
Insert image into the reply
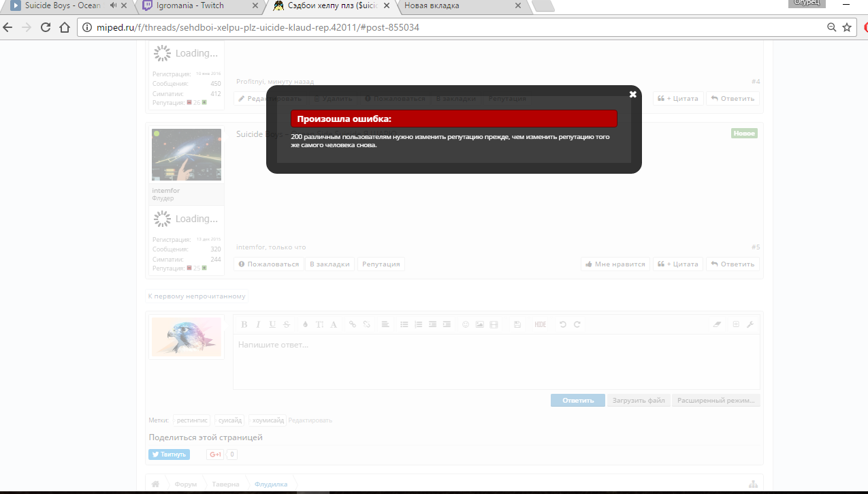(x=480, y=324)
